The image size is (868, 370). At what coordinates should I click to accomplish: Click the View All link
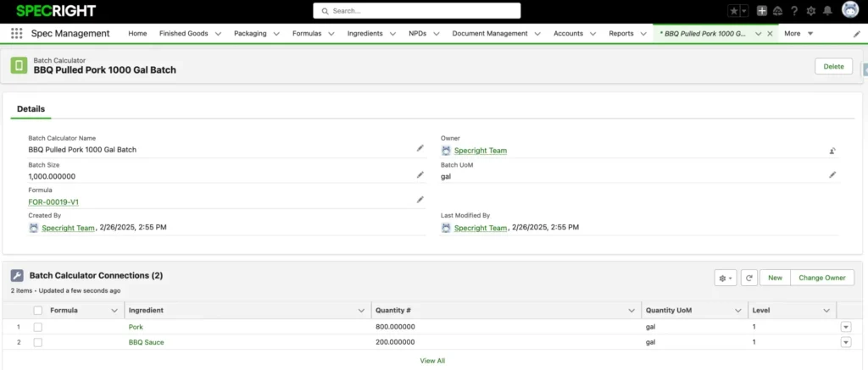coord(432,361)
